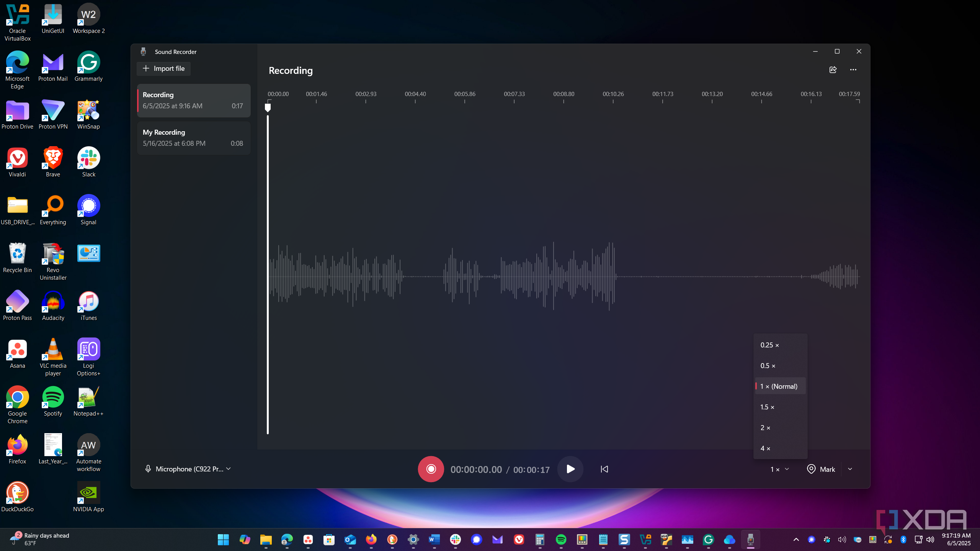Image resolution: width=980 pixels, height=551 pixels.
Task: Click the Import file button
Action: 163,68
